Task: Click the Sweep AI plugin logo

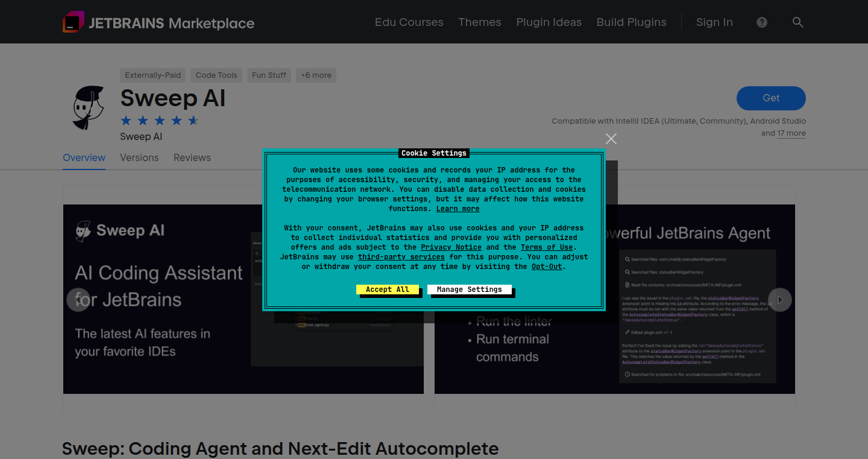Action: point(89,107)
